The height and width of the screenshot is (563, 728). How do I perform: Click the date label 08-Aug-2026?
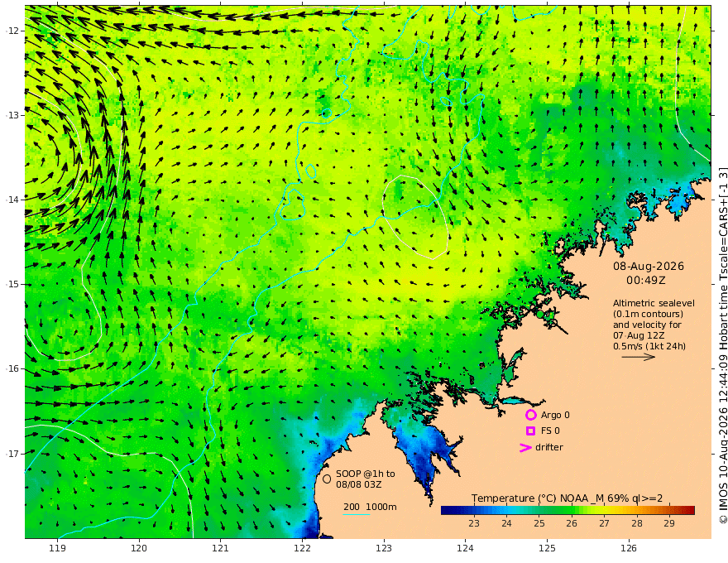click(649, 266)
